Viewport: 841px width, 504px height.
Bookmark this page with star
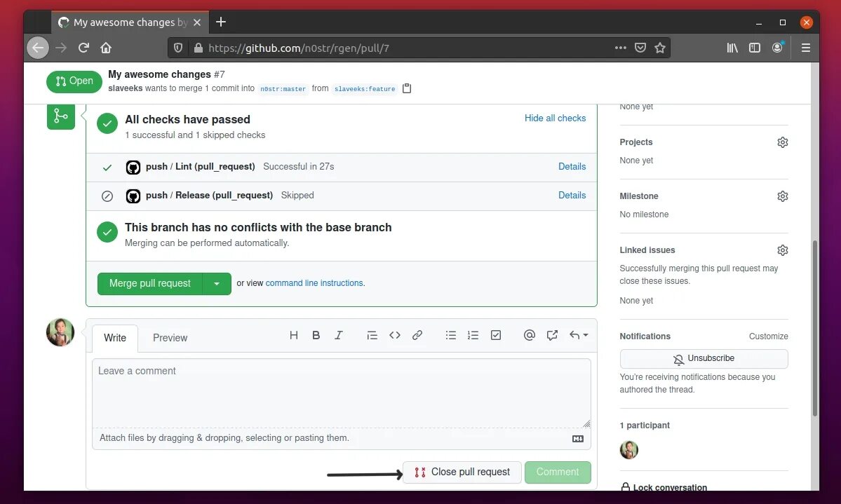pyautogui.click(x=660, y=48)
